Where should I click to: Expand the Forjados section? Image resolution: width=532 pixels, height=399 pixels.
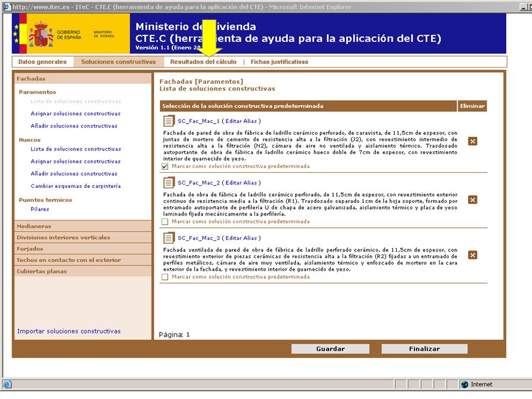pos(83,248)
